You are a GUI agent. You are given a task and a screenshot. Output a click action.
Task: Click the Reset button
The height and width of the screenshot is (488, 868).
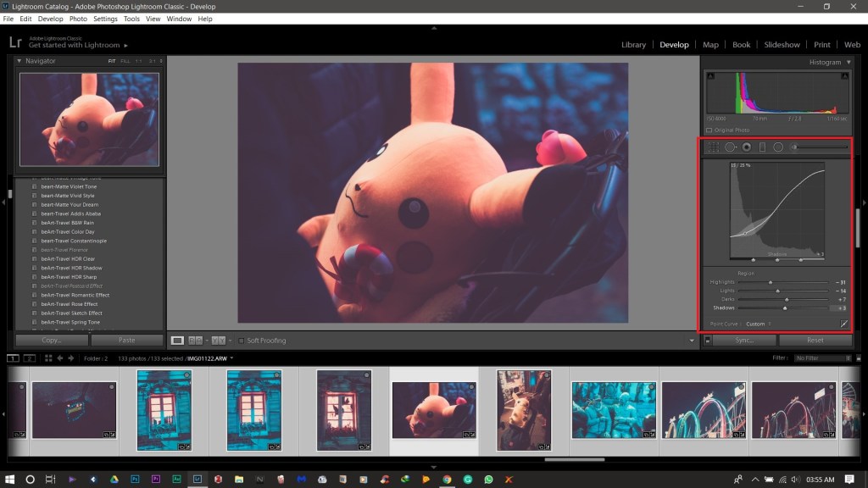coord(815,341)
